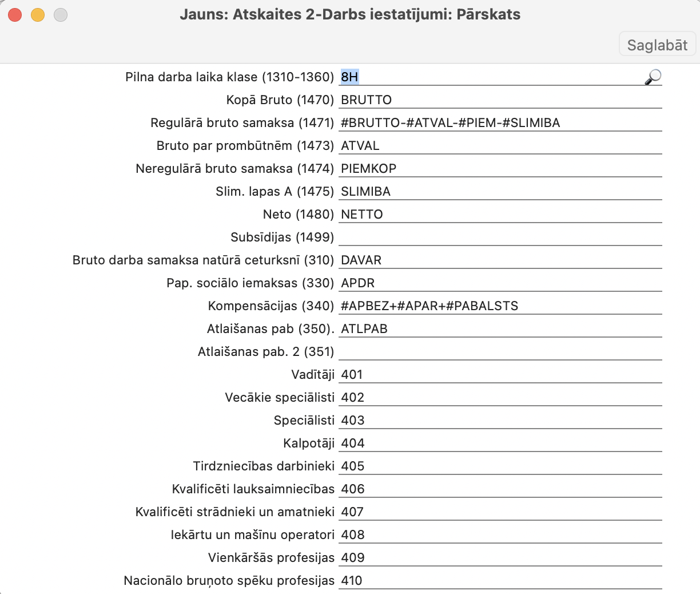Click the empty Atlaišanas pab. 2 field
This screenshot has width=700, height=594.
500,351
